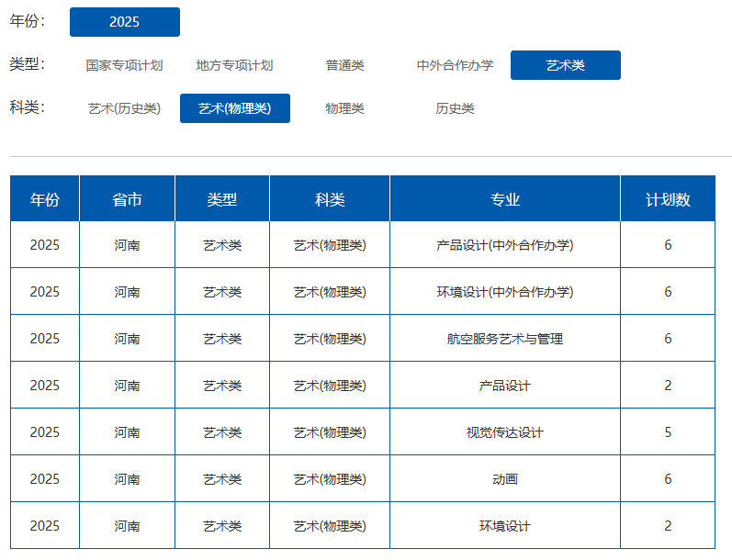732x560 pixels.
Task: Click the 类型 column header
Action: tap(222, 199)
